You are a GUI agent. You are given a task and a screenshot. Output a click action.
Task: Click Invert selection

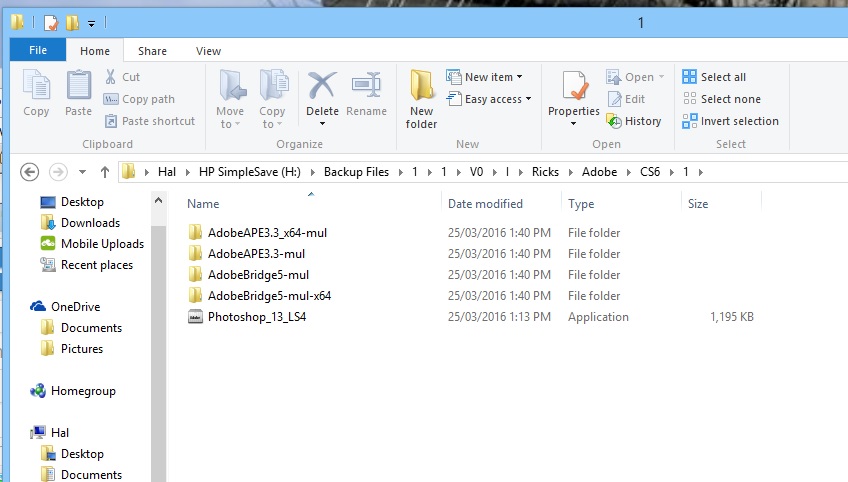point(731,121)
